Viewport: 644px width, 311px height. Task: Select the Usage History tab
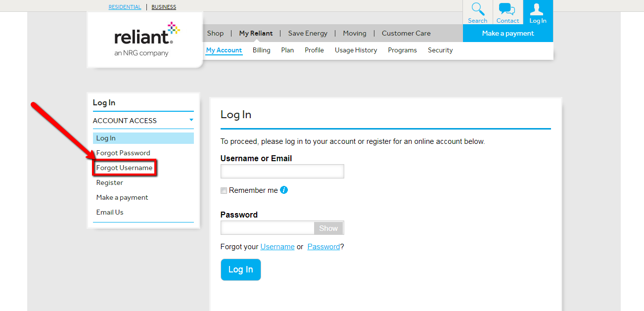tap(356, 50)
